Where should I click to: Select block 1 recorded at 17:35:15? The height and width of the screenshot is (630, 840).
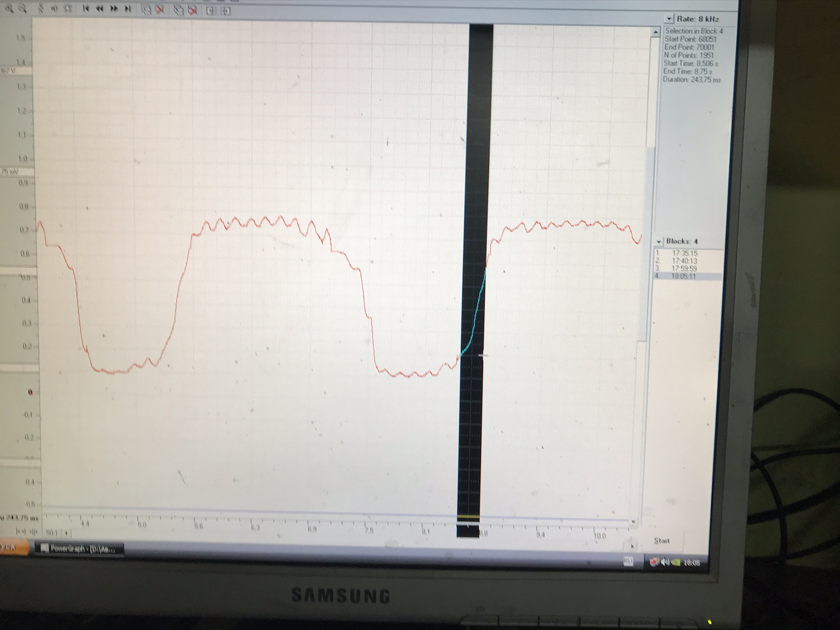[684, 253]
